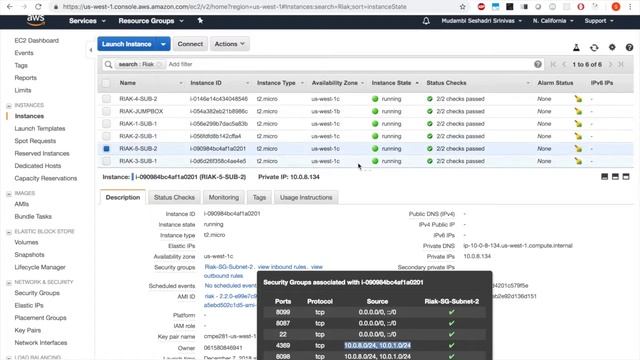Image resolution: width=640 pixels, height=360 pixels.
Task: Click the search filter help icon
Action: click(x=538, y=64)
